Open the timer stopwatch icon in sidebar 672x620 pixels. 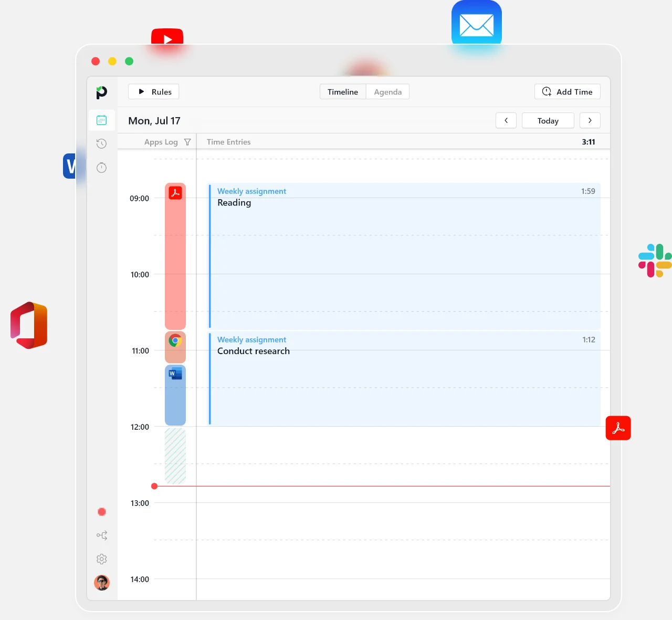click(102, 168)
